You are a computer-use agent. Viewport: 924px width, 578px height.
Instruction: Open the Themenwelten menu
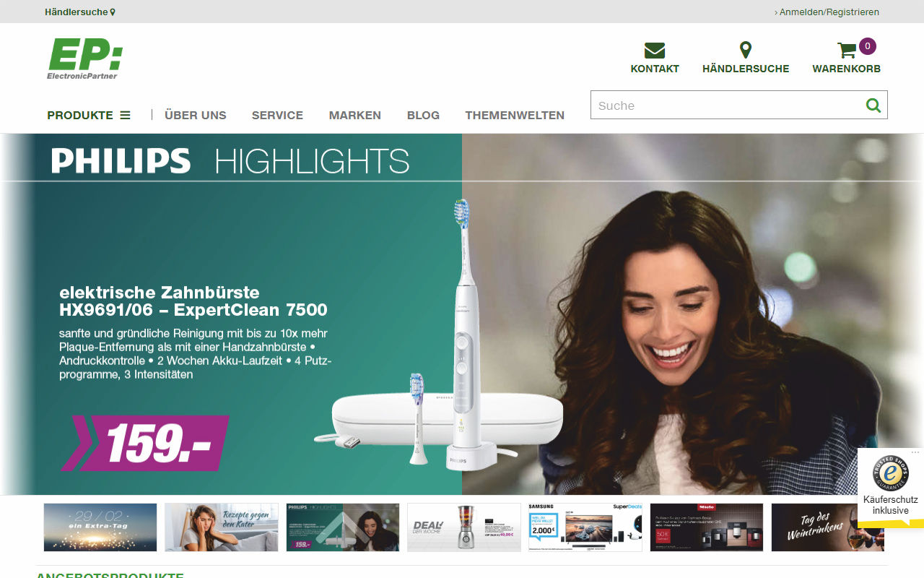(515, 115)
